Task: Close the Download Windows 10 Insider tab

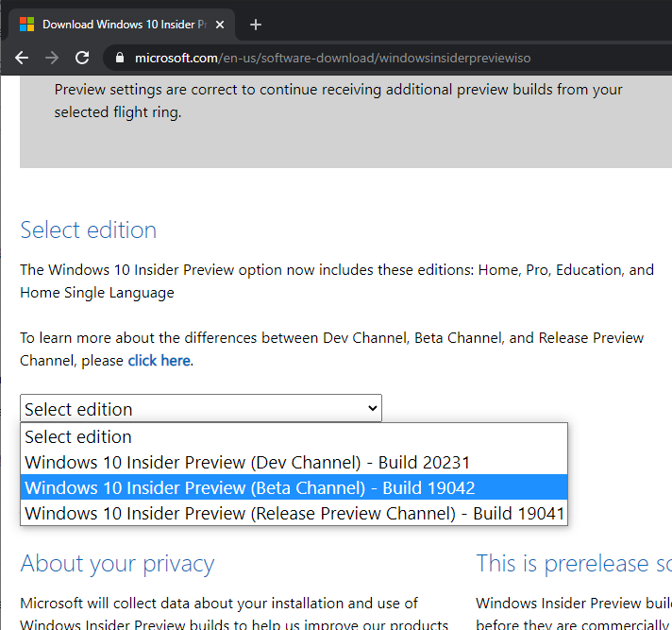Action: (x=220, y=25)
